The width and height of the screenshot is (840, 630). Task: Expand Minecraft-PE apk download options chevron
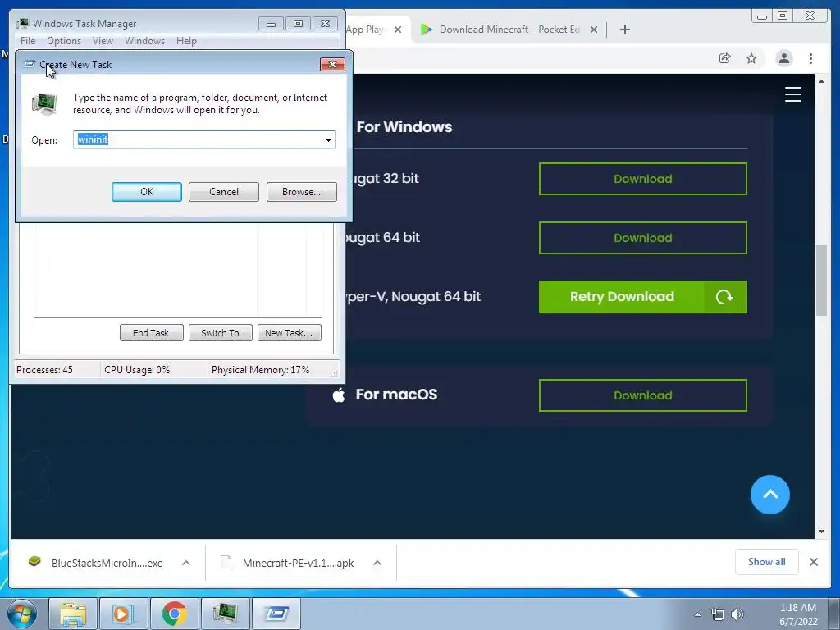(x=377, y=563)
